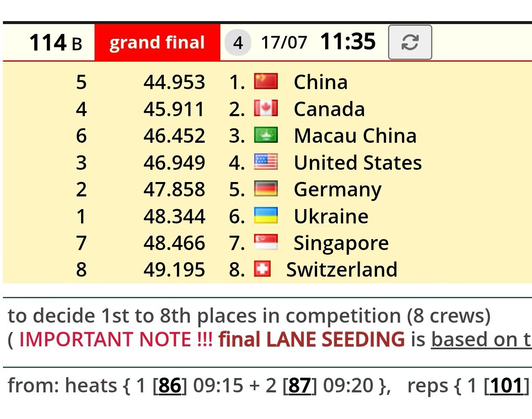This screenshot has height=419, width=532.
Task: Click the Germany flag icon
Action: (x=266, y=189)
